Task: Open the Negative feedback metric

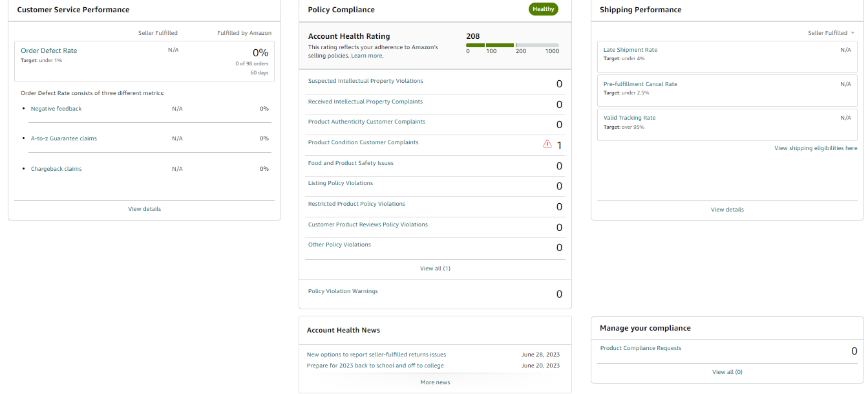Action: [x=56, y=109]
